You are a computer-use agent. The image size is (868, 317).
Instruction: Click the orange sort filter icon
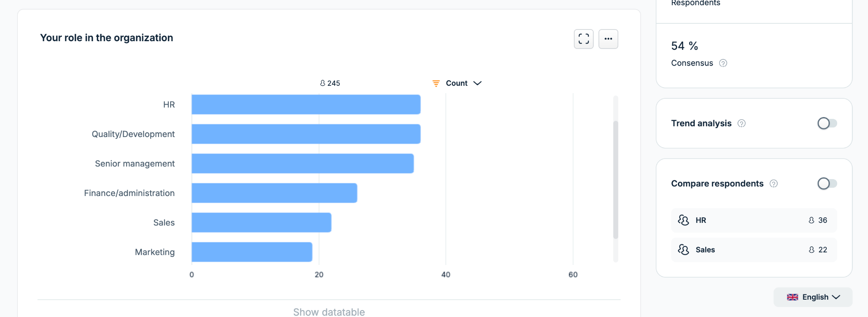point(436,83)
